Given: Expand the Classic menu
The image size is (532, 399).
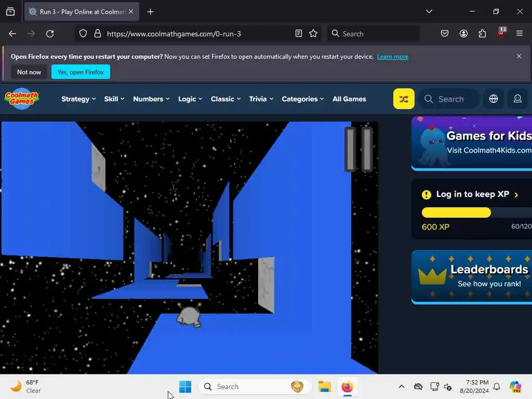Looking at the screenshot, I should point(225,99).
